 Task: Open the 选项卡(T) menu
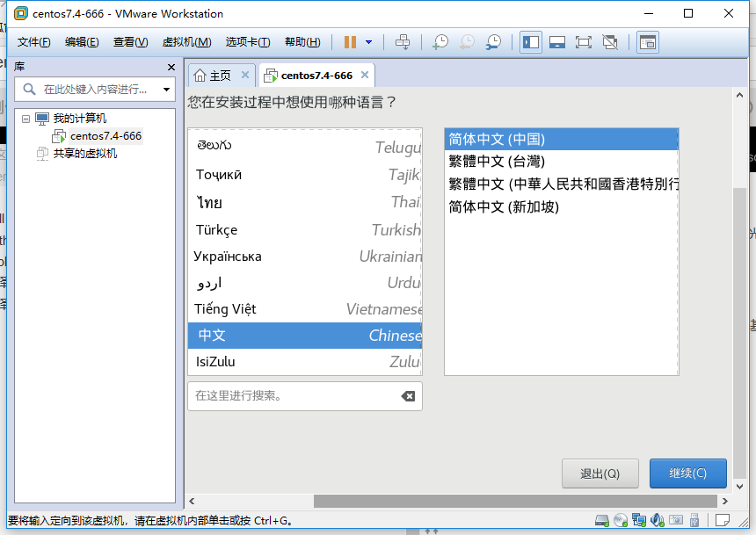[x=248, y=42]
